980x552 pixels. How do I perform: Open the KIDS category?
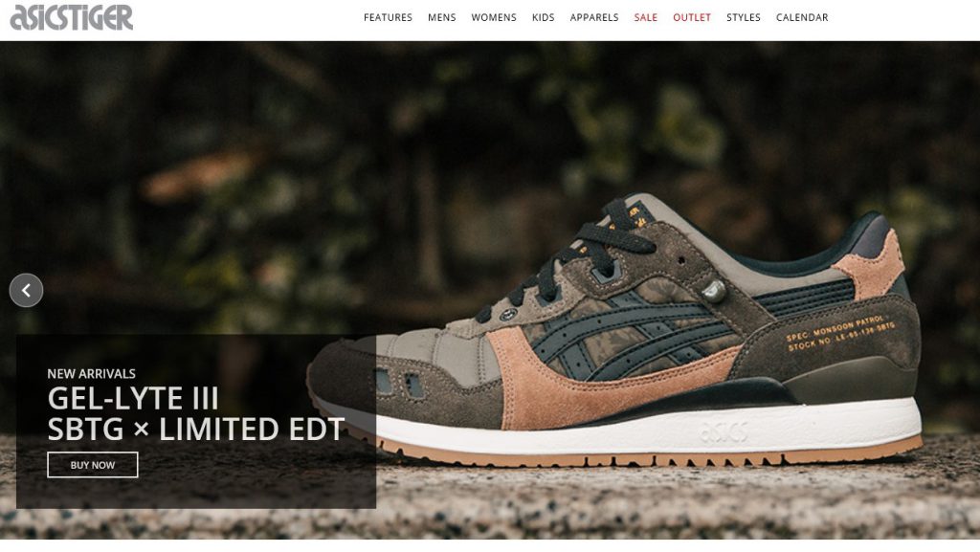544,17
